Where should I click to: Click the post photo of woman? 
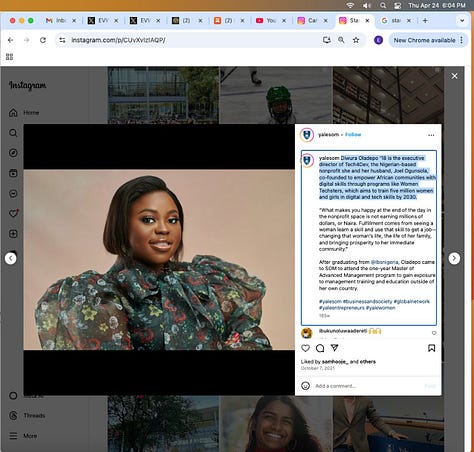(159, 260)
